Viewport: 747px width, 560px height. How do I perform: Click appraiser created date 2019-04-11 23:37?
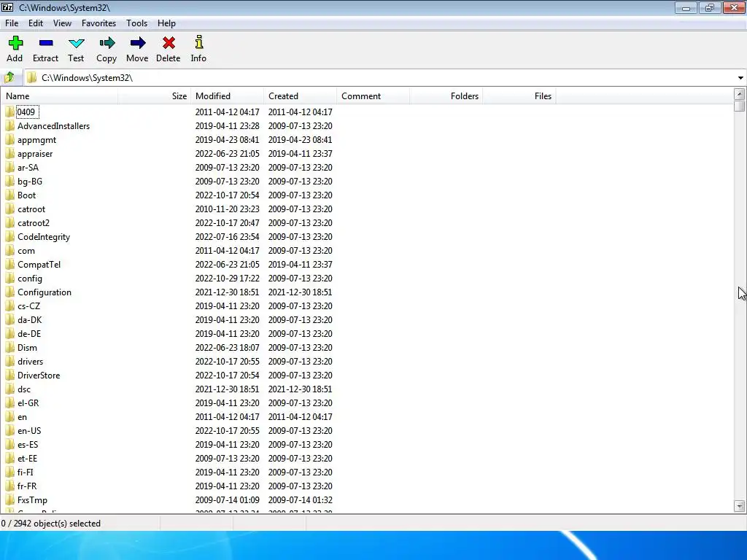pos(300,153)
